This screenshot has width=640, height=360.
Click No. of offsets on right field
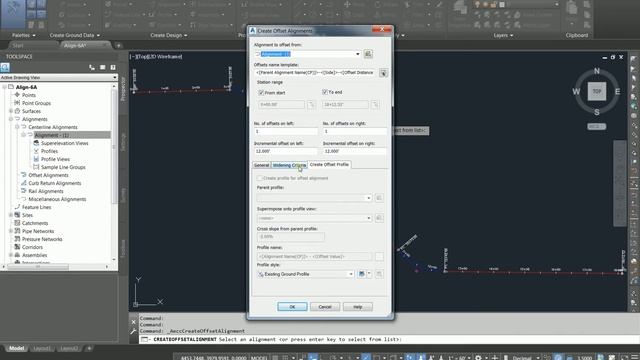point(355,131)
